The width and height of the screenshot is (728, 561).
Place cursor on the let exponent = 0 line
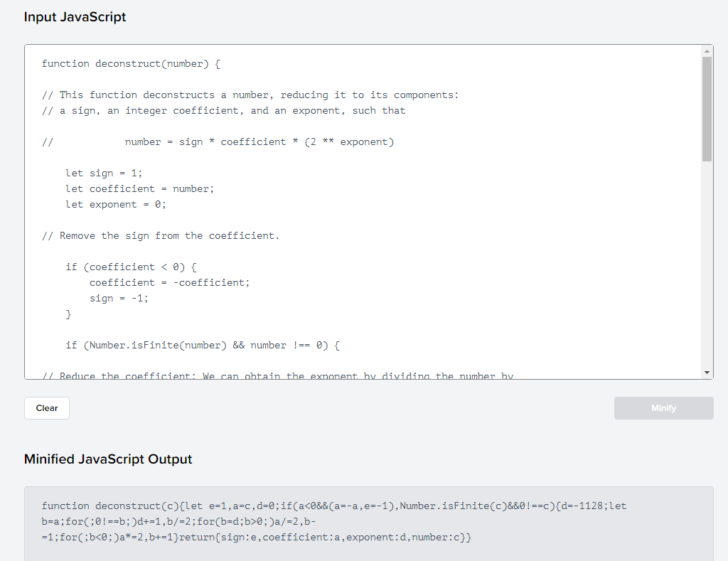115,204
